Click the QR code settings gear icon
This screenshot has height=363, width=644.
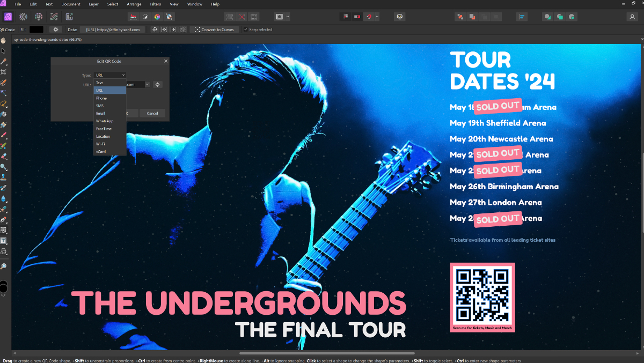point(55,29)
